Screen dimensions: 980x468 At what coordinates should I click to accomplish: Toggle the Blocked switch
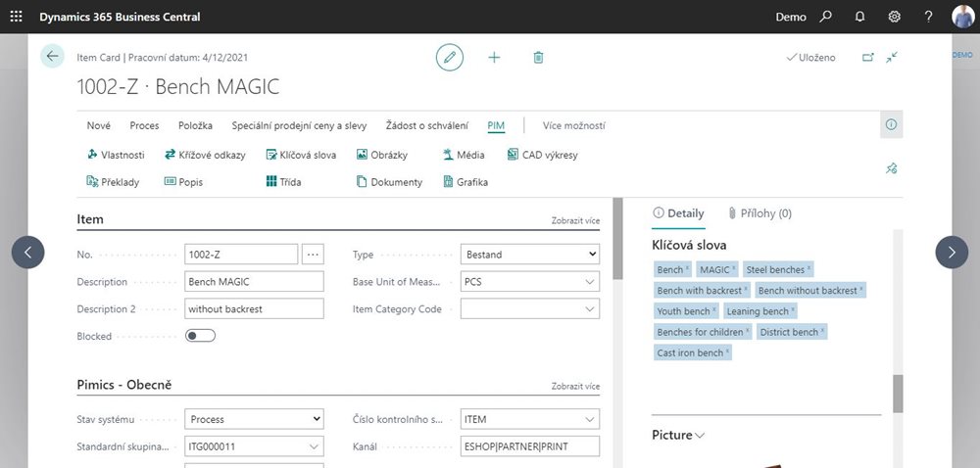(x=200, y=336)
